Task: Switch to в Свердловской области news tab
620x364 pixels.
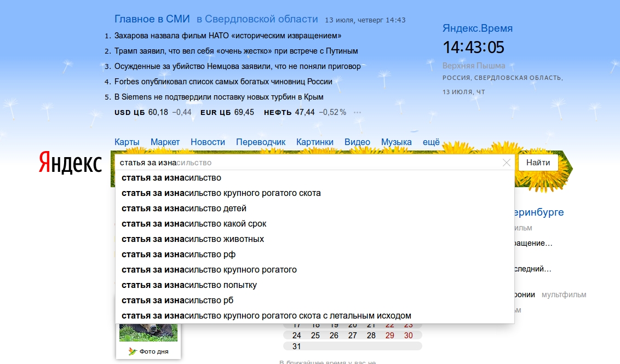Action: (x=257, y=19)
